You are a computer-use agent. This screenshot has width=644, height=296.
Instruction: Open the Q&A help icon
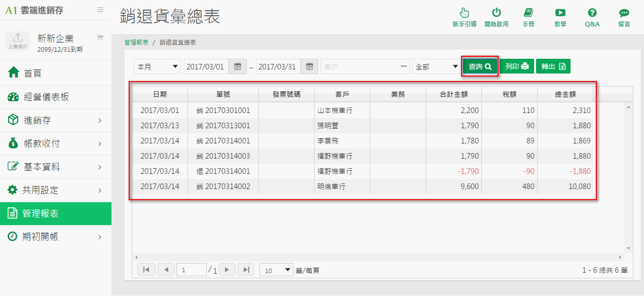(x=592, y=17)
